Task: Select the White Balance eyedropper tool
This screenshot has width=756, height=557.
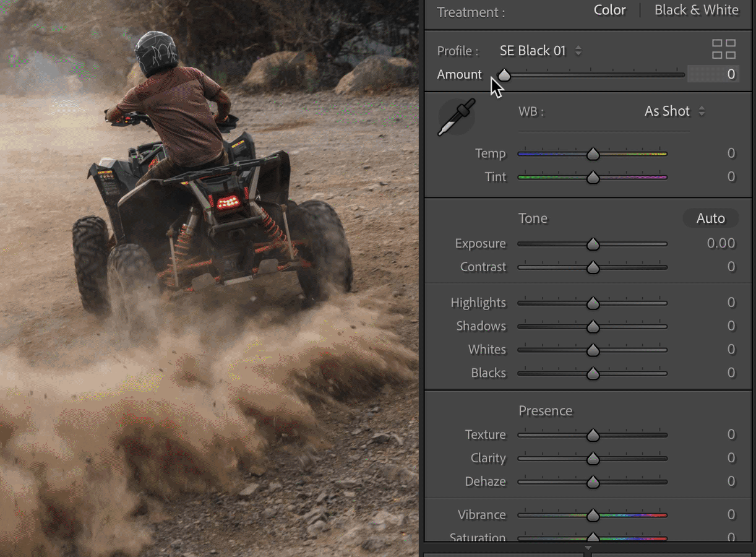Action: tap(457, 116)
